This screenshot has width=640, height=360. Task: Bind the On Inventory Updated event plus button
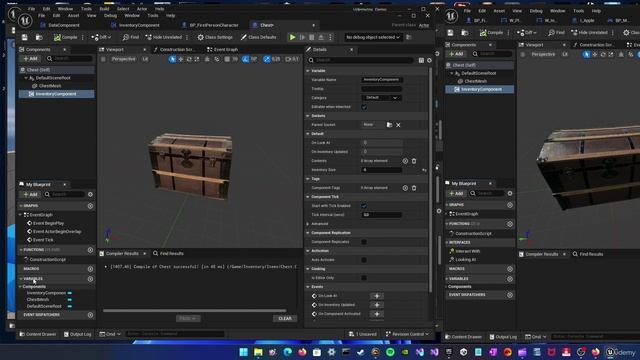point(377,305)
